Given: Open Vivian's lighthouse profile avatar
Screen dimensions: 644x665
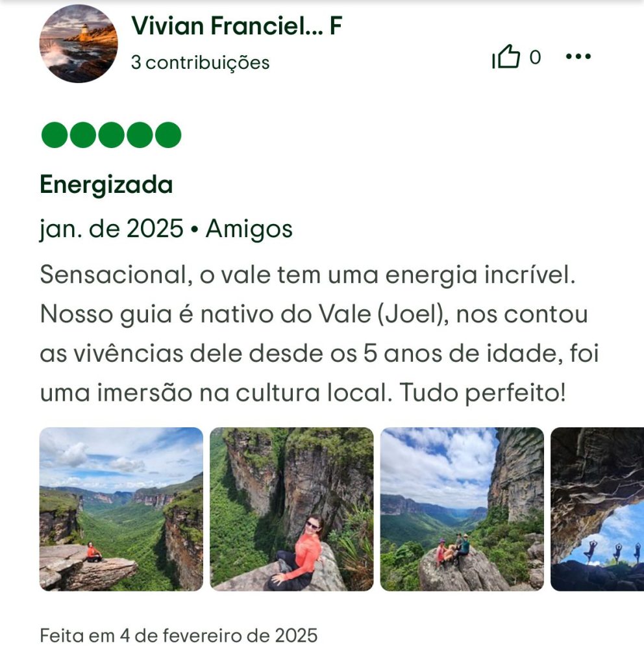Looking at the screenshot, I should pos(79,44).
